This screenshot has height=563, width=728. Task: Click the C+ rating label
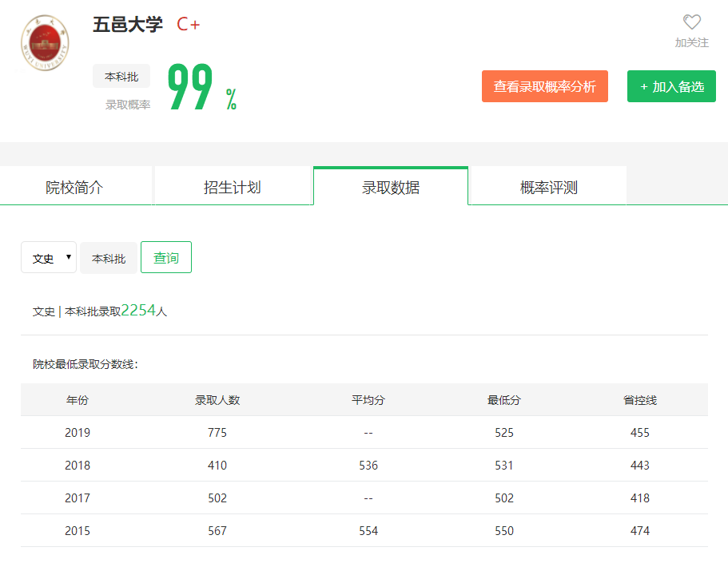[188, 24]
